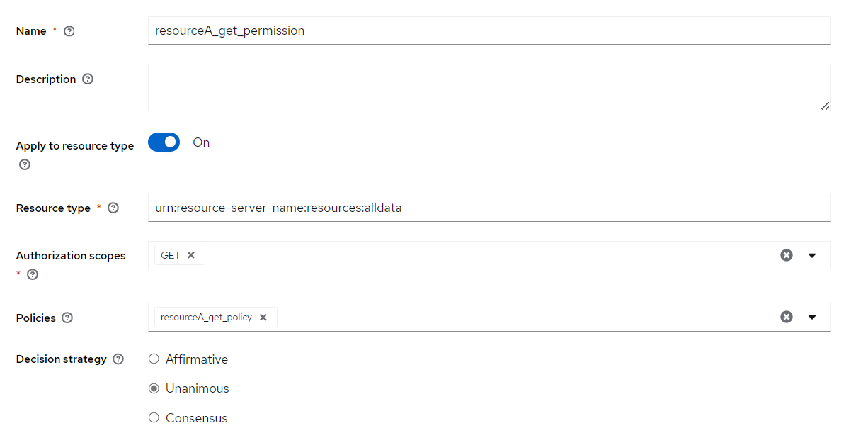Open the Decision strategy help tooltip
The image size is (868, 438).
pyautogui.click(x=118, y=359)
